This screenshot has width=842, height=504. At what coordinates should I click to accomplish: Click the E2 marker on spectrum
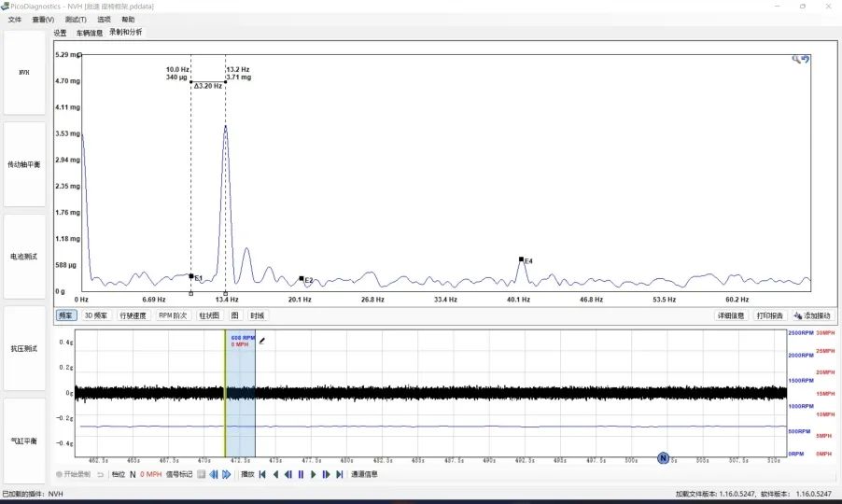click(302, 278)
